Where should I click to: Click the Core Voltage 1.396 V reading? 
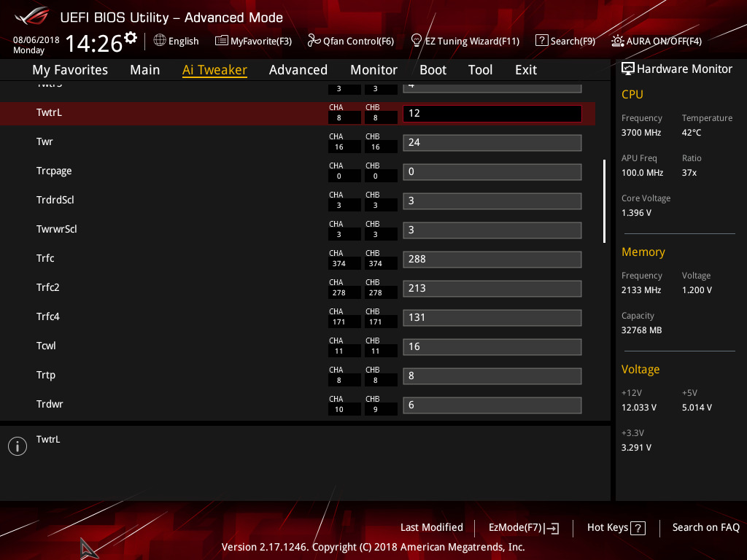point(636,213)
